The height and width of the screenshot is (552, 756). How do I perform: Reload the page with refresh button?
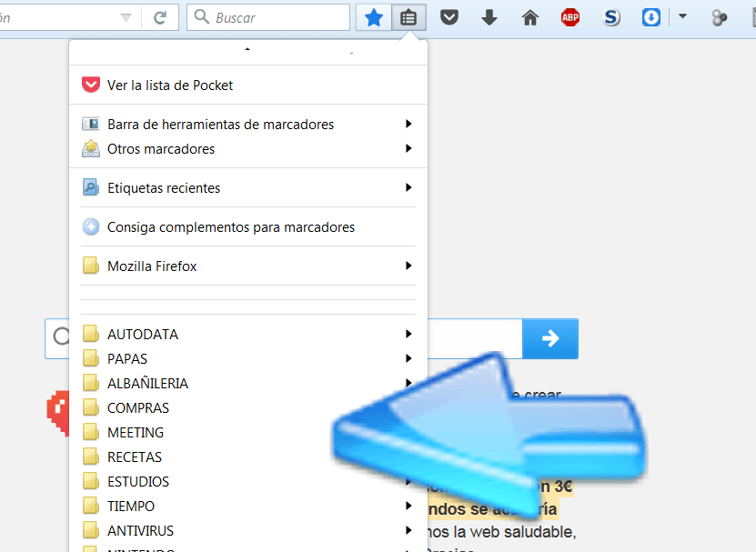coord(159,18)
